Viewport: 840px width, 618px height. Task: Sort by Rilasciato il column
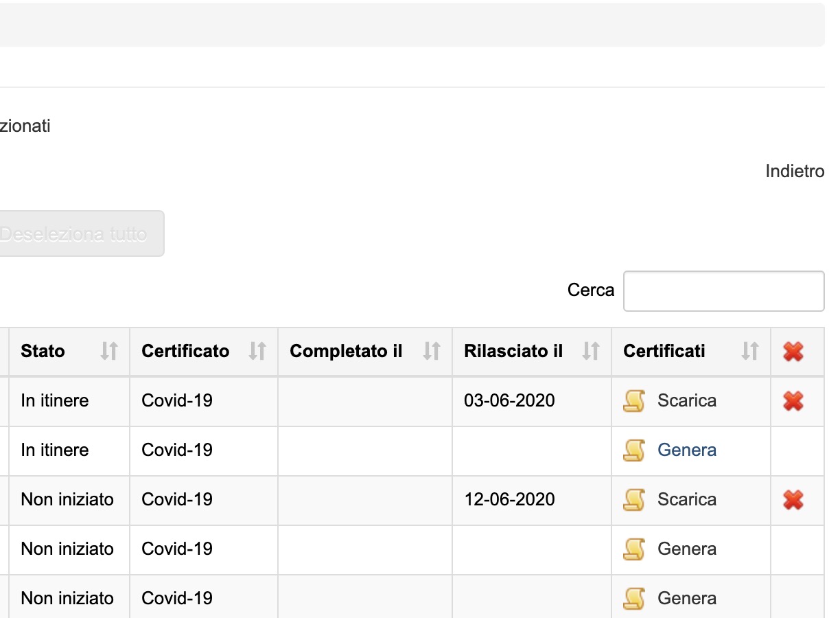(x=591, y=352)
